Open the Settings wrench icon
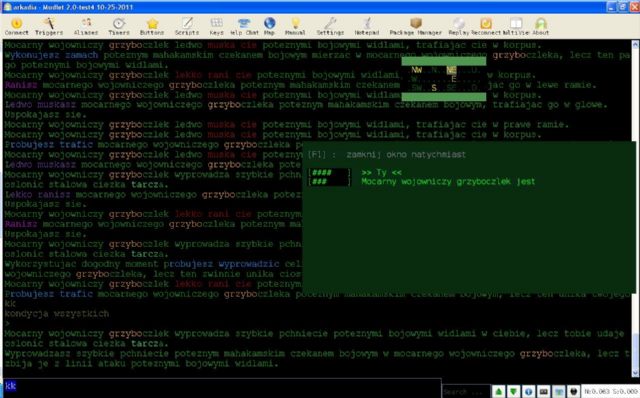This screenshot has width=640, height=398. 330,27
